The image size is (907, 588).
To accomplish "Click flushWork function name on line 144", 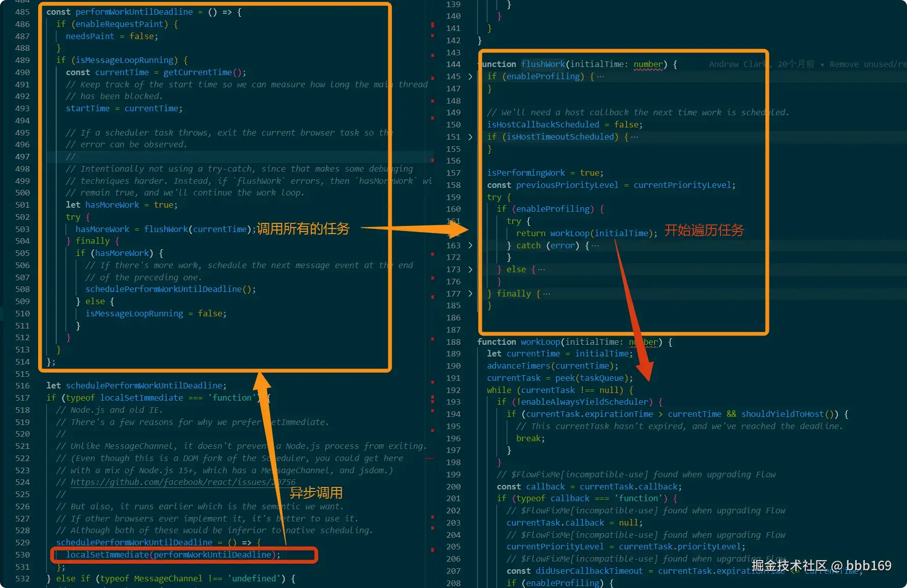I will pos(543,64).
